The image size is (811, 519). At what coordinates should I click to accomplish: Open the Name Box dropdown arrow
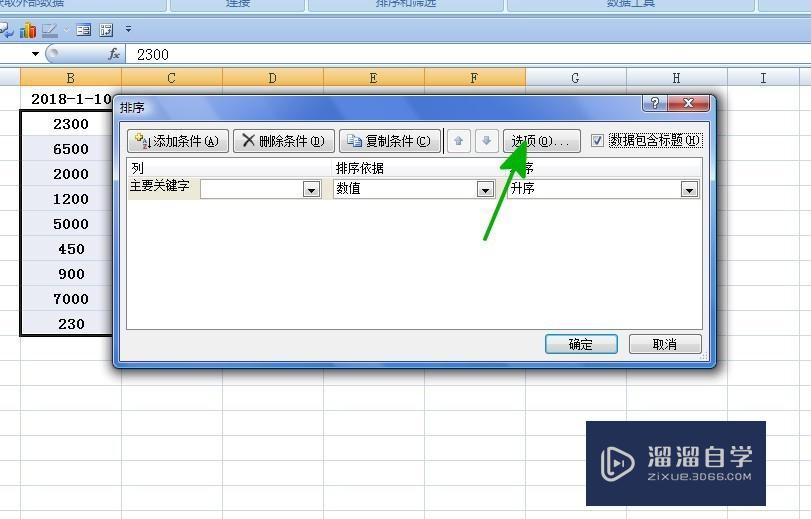pyautogui.click(x=35, y=54)
